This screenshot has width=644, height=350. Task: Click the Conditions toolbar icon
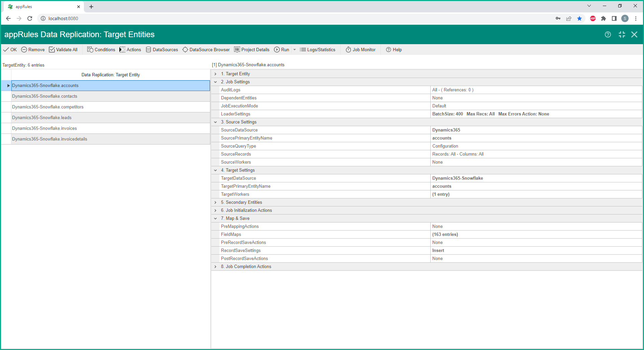click(90, 50)
